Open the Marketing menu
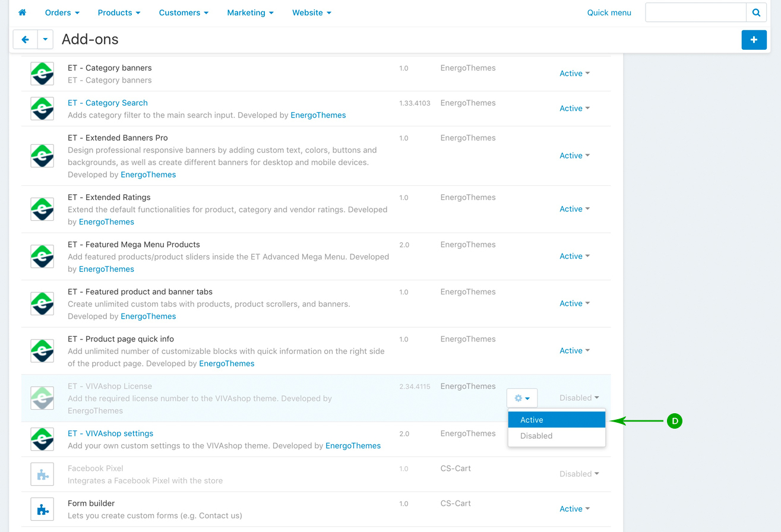Screen dimensions: 781x532 pos(250,12)
